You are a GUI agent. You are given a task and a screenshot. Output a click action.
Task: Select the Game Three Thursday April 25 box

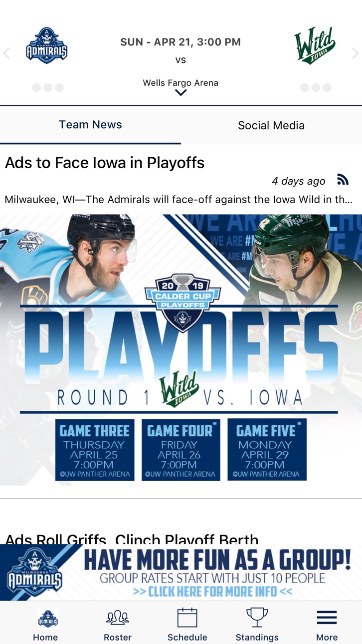95,450
